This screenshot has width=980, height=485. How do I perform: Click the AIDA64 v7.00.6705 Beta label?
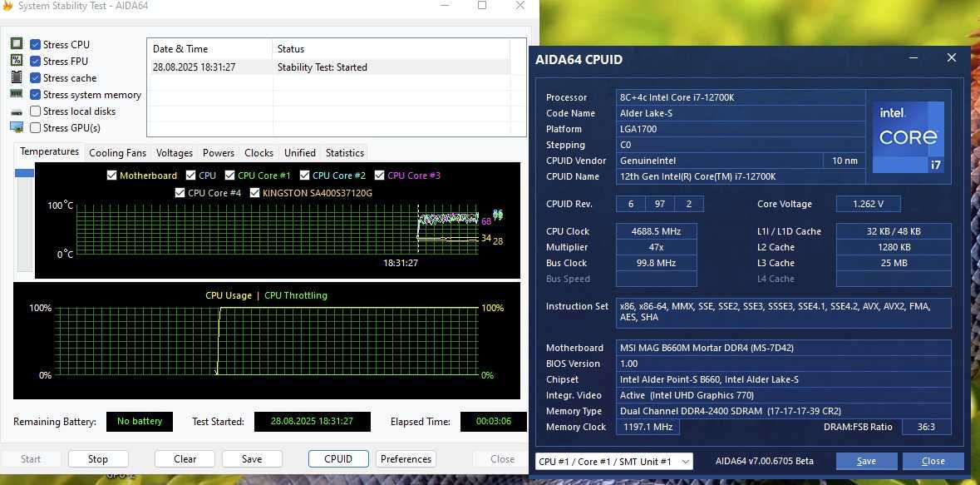[765, 461]
